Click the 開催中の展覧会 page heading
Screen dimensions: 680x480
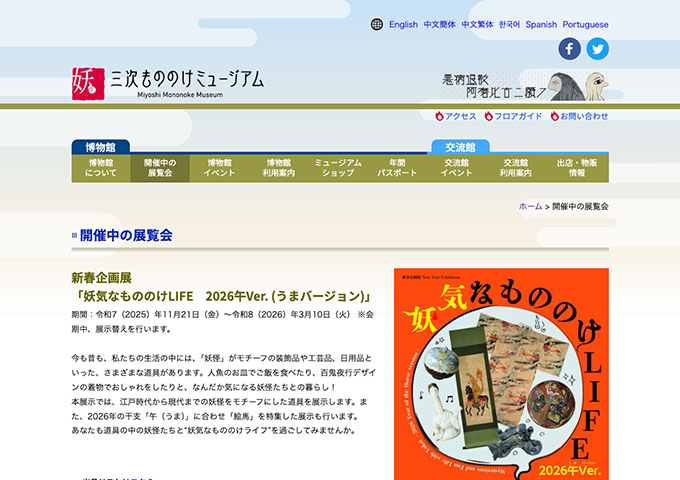pyautogui.click(x=126, y=235)
